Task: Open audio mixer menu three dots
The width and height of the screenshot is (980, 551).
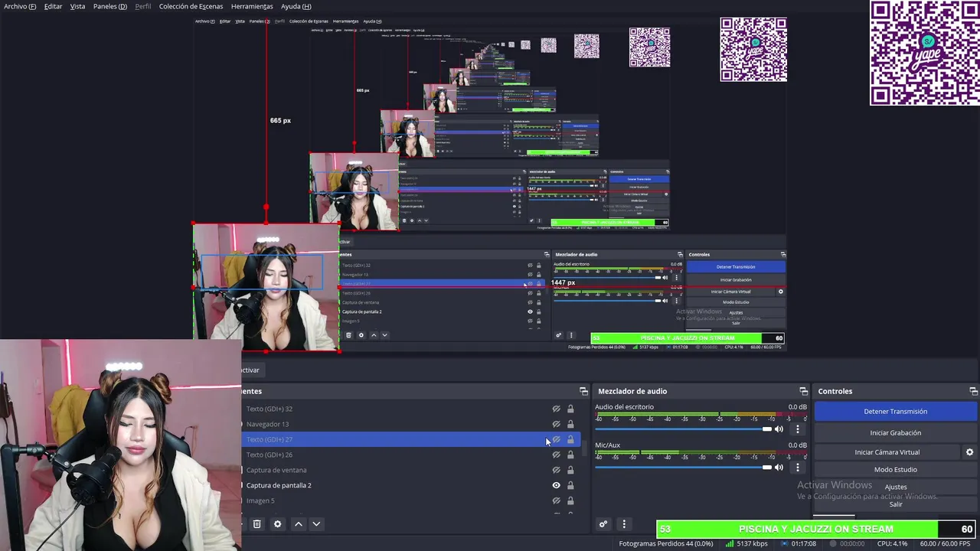Action: (x=624, y=524)
